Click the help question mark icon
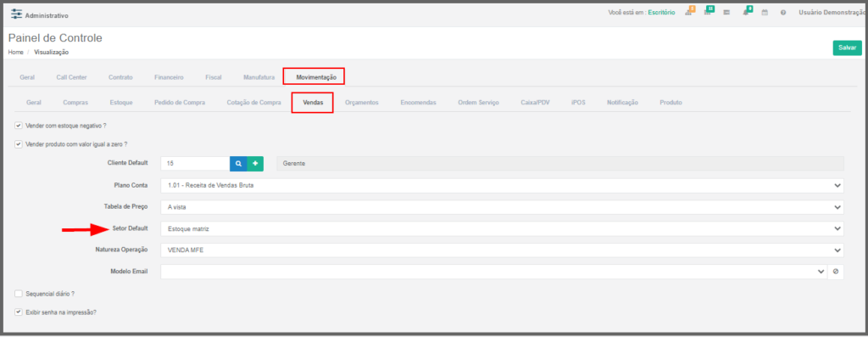Image resolution: width=868 pixels, height=337 pixels. pos(782,12)
